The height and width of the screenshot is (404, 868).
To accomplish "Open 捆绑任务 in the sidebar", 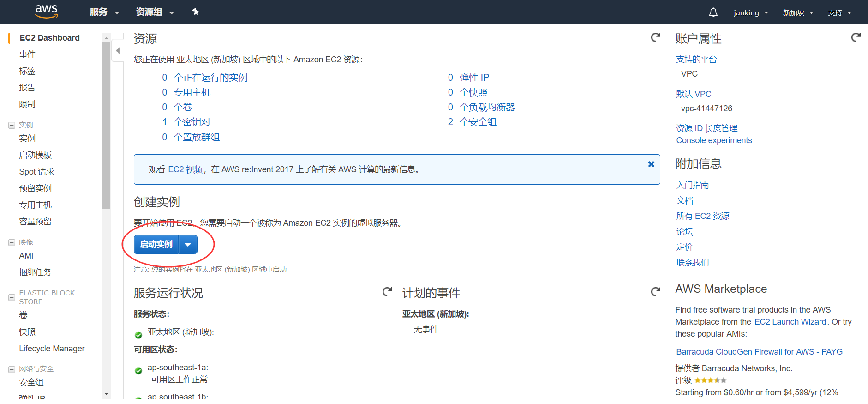I will point(36,272).
